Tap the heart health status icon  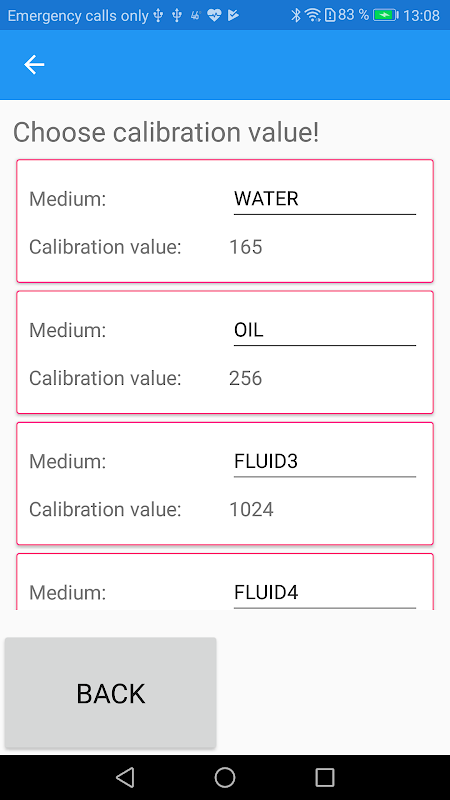(x=214, y=16)
